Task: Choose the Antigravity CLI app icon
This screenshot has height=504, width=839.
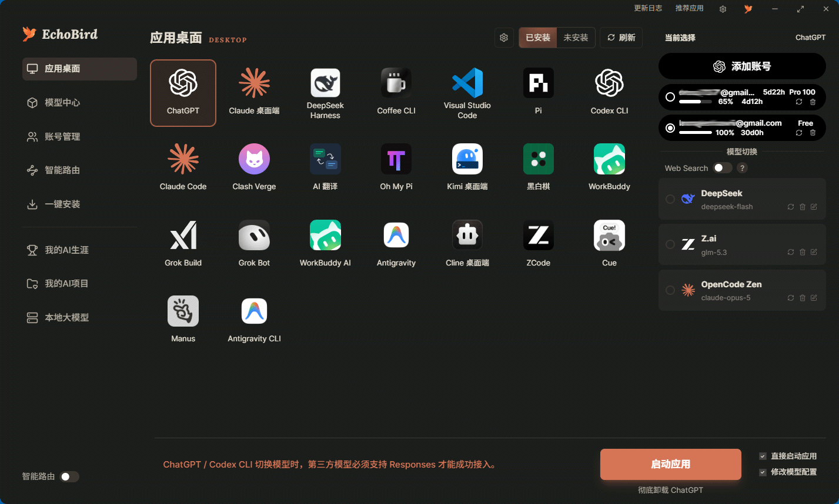Action: (x=254, y=311)
